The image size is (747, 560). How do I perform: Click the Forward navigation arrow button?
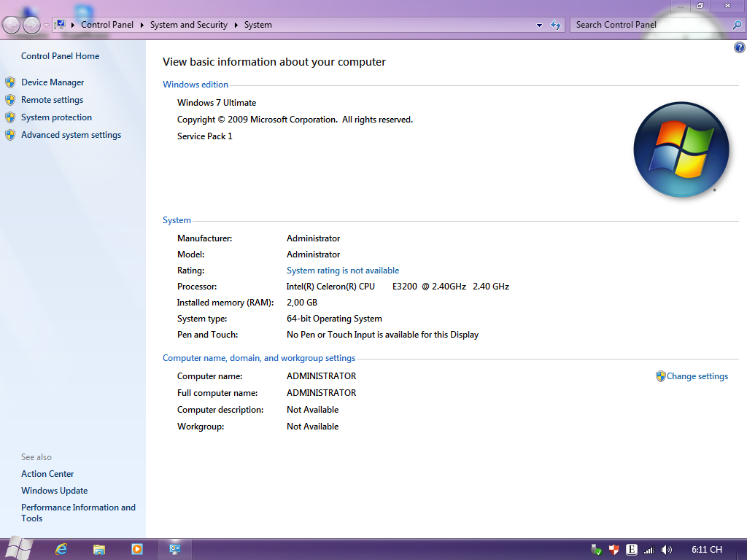tap(32, 25)
